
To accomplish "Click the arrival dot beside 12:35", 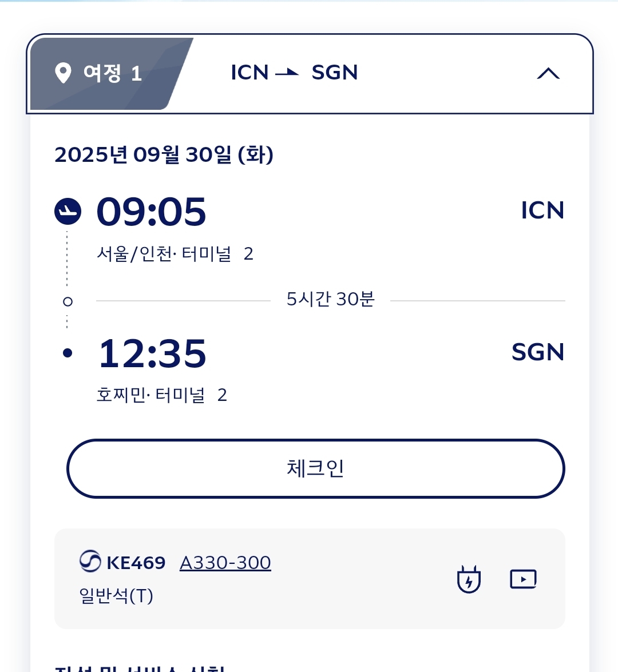I will (68, 353).
